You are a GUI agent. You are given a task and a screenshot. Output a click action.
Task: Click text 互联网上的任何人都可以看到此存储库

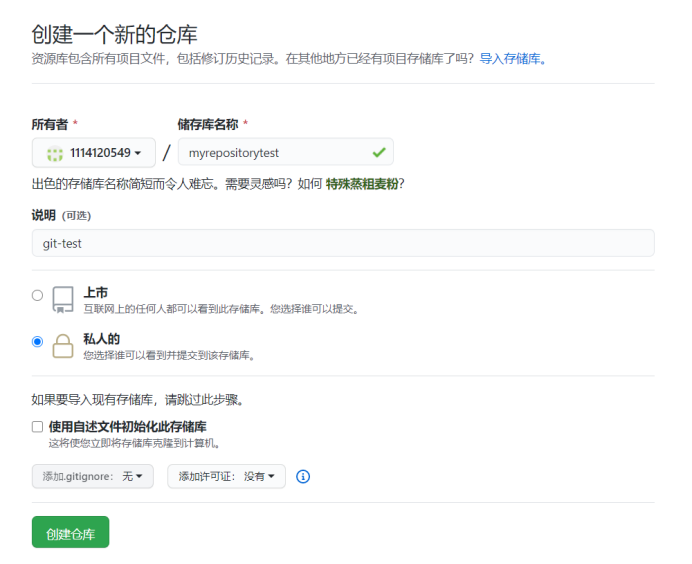pos(172,309)
